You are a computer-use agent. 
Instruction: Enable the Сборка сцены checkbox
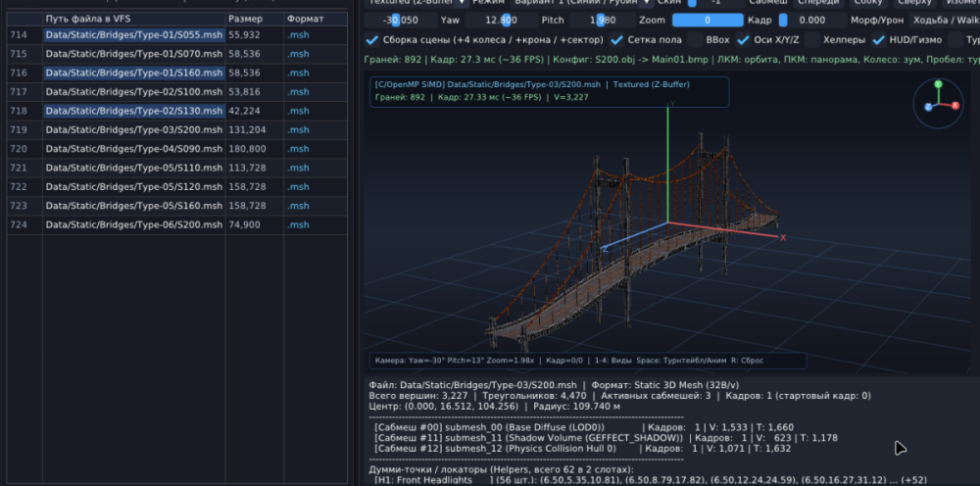pos(371,40)
